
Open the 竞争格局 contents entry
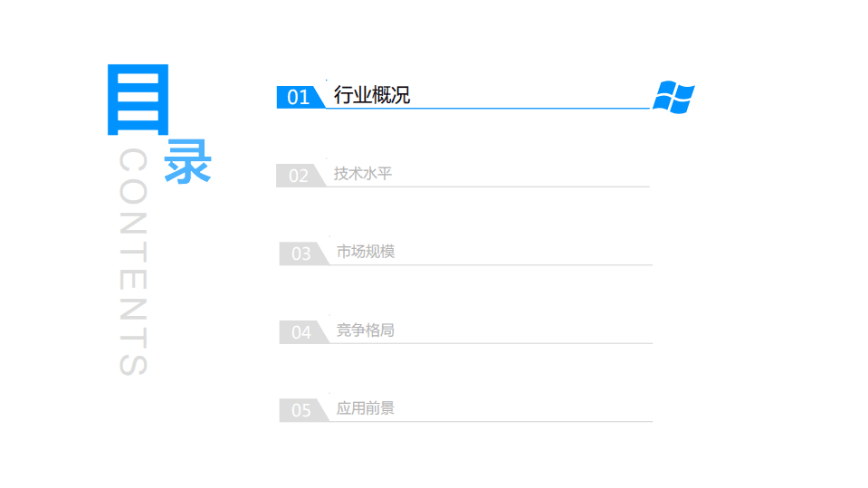(x=366, y=330)
